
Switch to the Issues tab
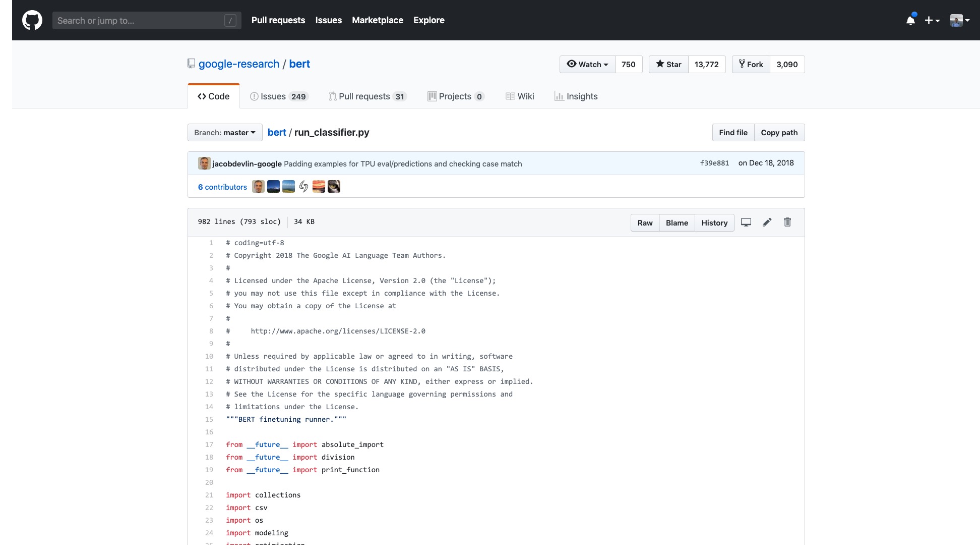click(278, 96)
